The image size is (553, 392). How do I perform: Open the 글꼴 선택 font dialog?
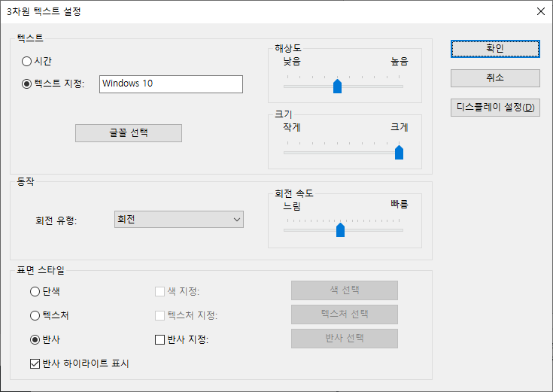[129, 133]
